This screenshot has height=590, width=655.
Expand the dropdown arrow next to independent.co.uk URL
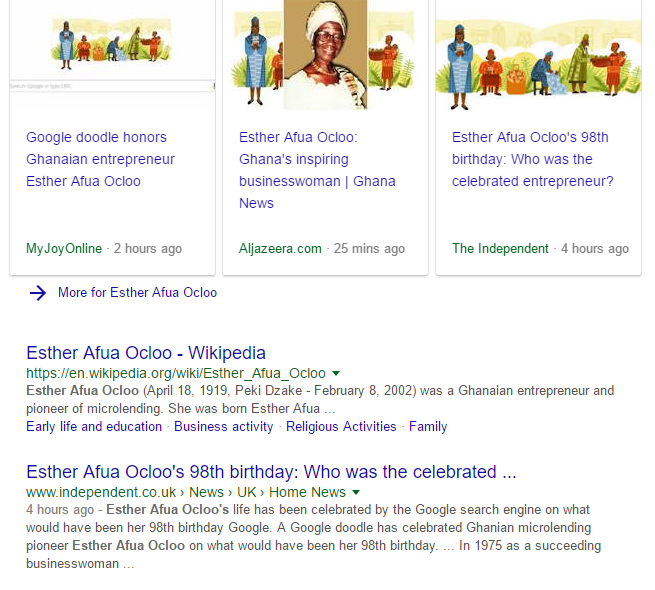coord(356,492)
